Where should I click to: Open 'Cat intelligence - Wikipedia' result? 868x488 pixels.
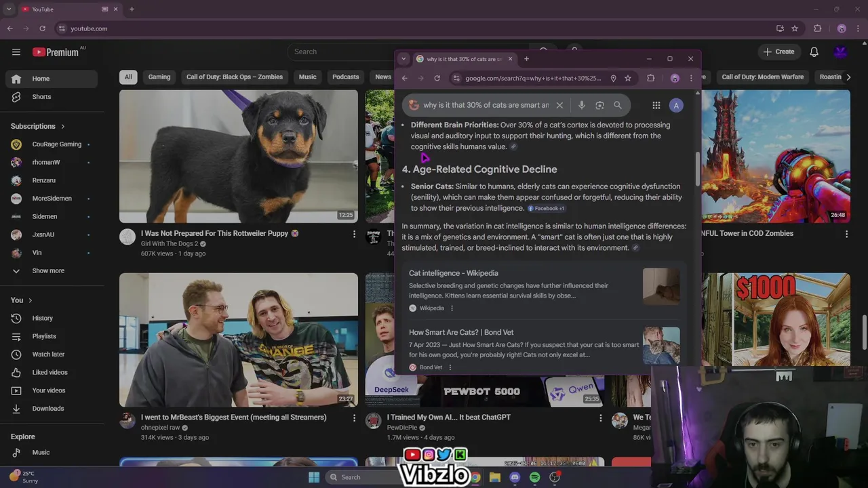click(454, 273)
